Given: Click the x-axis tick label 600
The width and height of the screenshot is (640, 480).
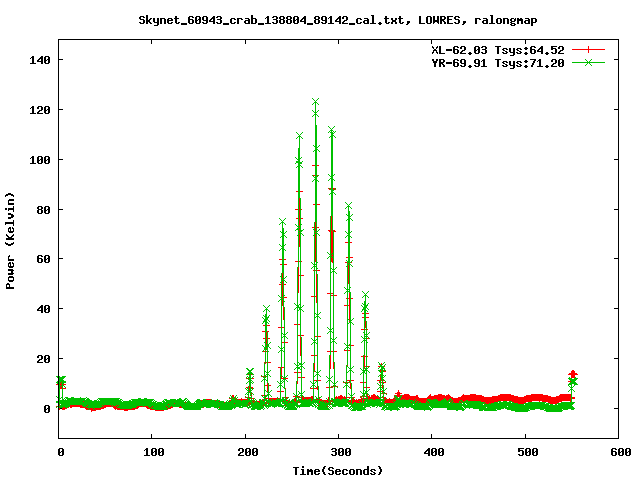Looking at the screenshot, I should tap(621, 452).
